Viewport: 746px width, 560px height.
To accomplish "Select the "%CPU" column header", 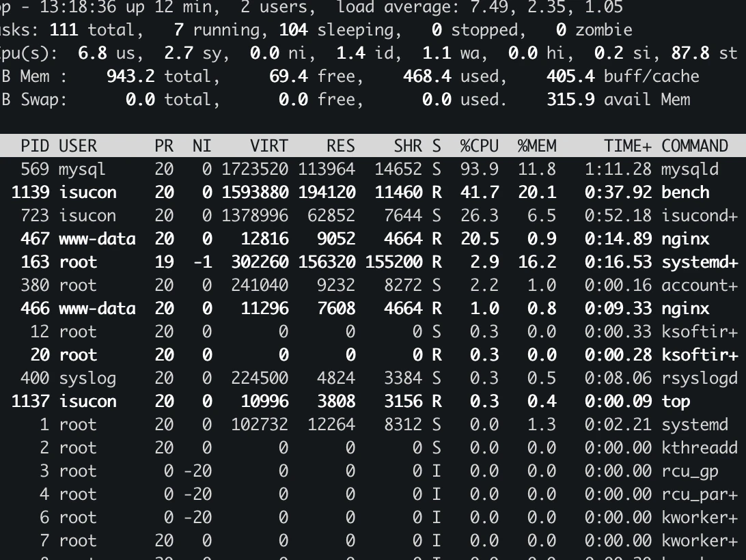I will (x=480, y=145).
